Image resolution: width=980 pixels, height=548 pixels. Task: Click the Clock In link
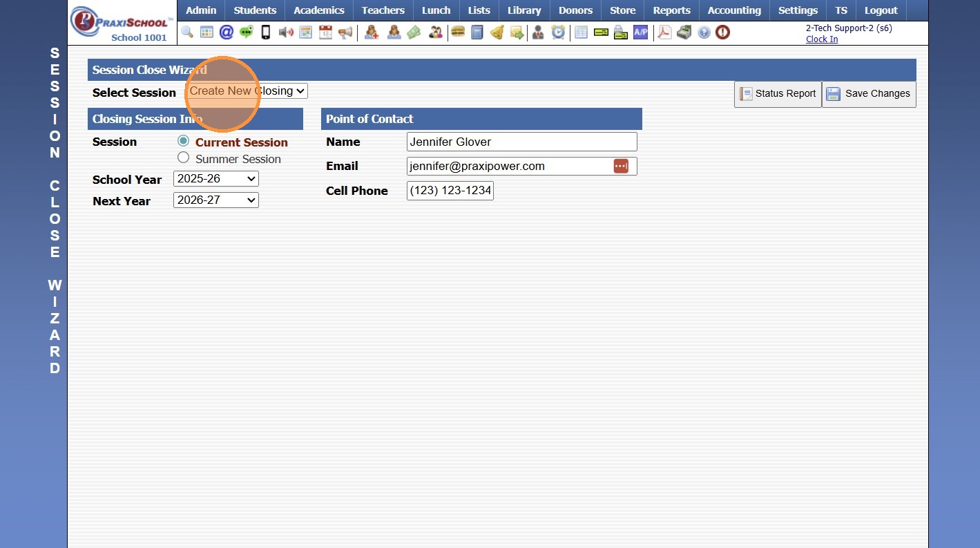[x=822, y=39]
